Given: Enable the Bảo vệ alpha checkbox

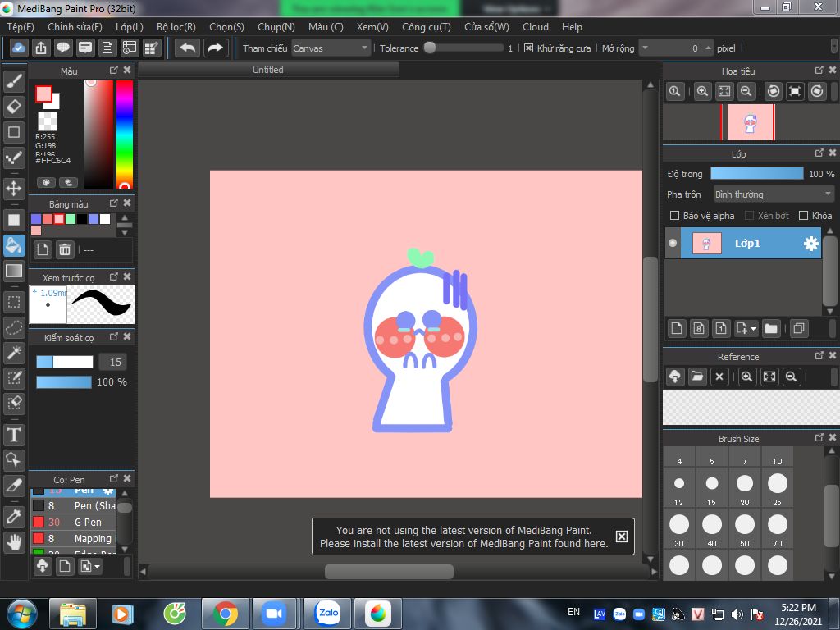Looking at the screenshot, I should coord(675,216).
